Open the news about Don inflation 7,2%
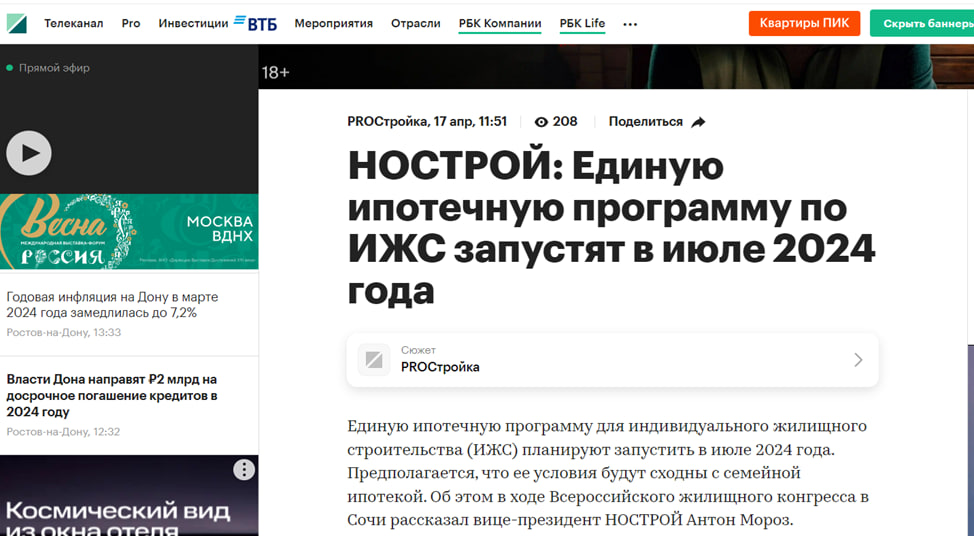This screenshot has height=536, width=974. 112,304
